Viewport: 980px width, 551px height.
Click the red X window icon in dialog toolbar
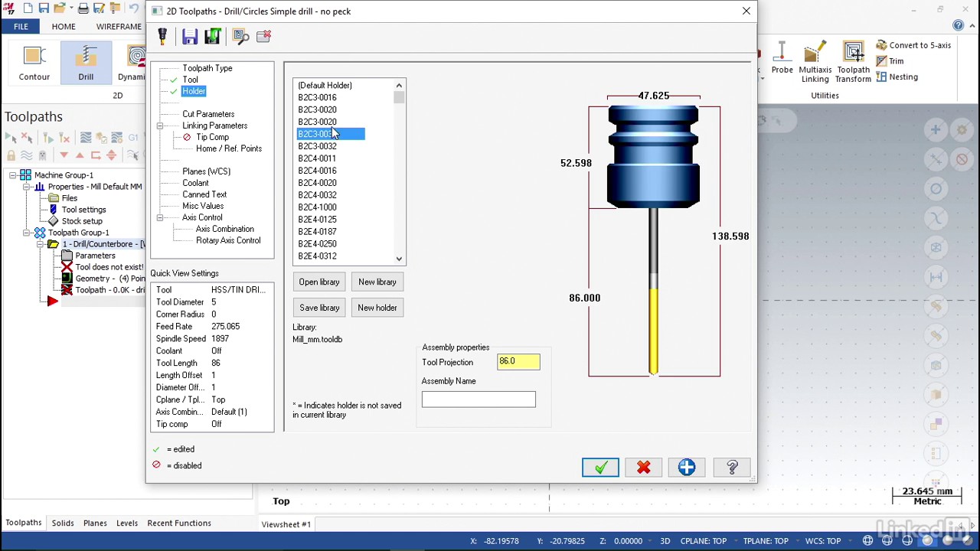[264, 36]
